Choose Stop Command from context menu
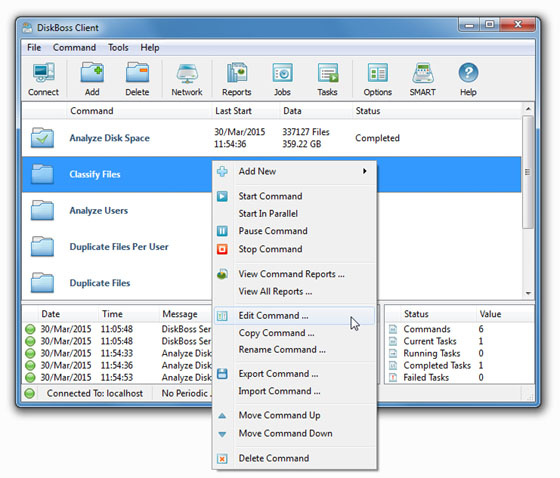 click(295, 249)
